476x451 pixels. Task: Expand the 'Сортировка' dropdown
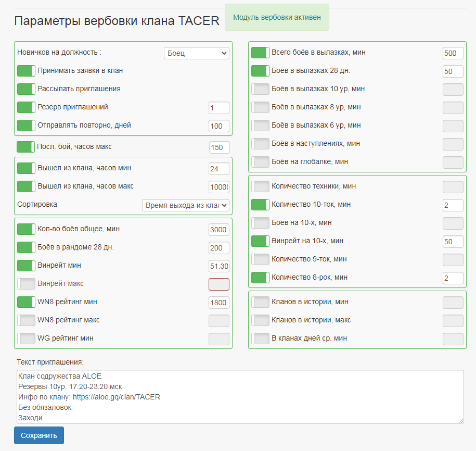coord(186,205)
